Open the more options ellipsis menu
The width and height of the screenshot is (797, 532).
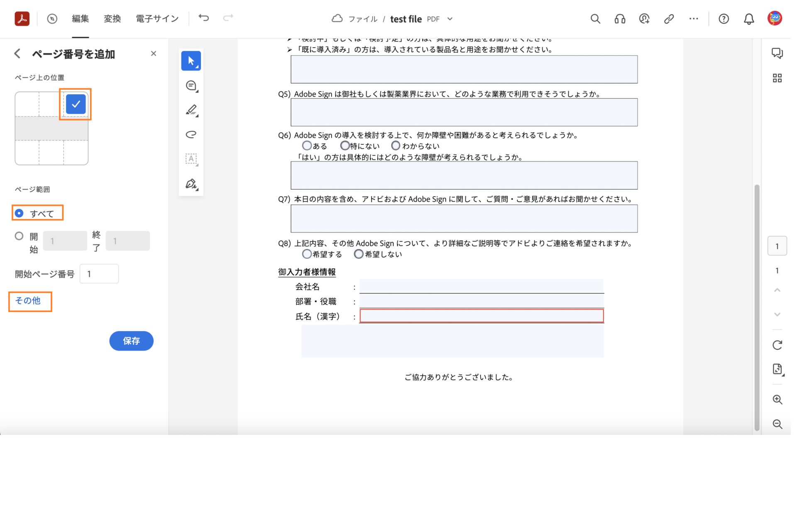pos(694,19)
